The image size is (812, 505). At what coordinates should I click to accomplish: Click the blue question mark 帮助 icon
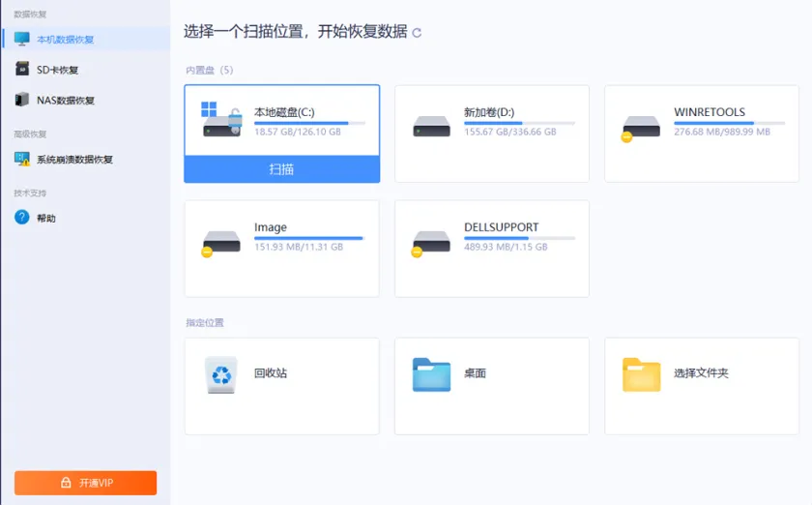(x=21, y=218)
